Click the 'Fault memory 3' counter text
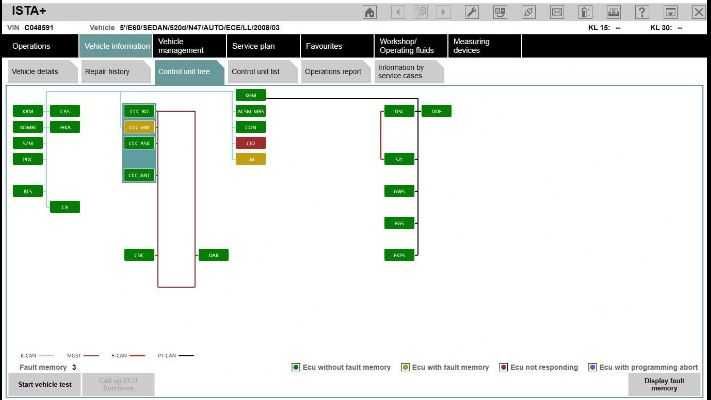 [x=48, y=367]
